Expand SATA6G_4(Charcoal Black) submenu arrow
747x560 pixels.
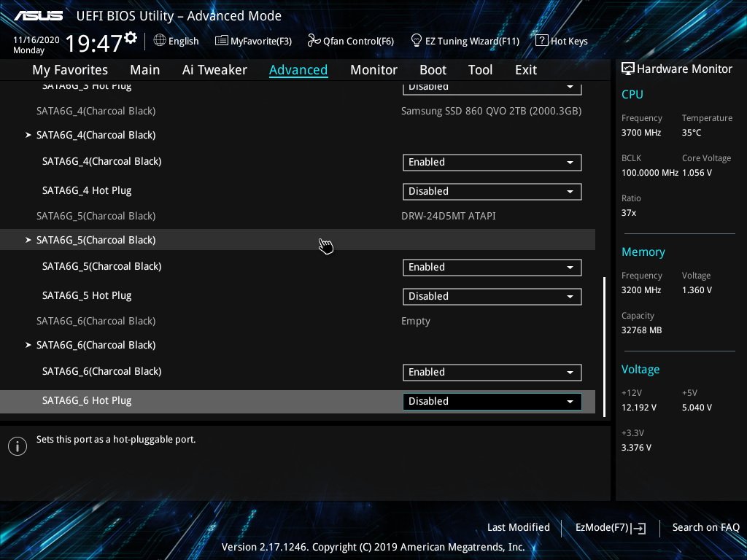(x=28, y=135)
